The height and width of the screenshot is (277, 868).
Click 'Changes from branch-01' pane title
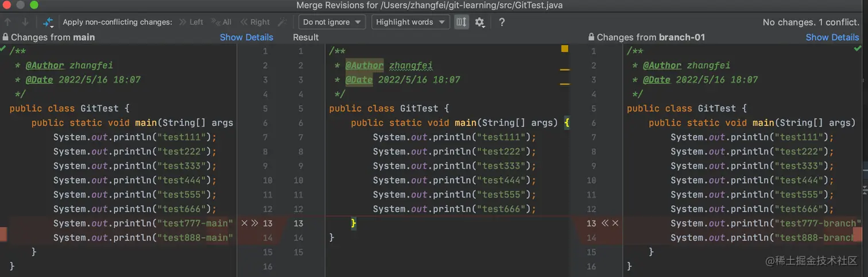click(651, 37)
